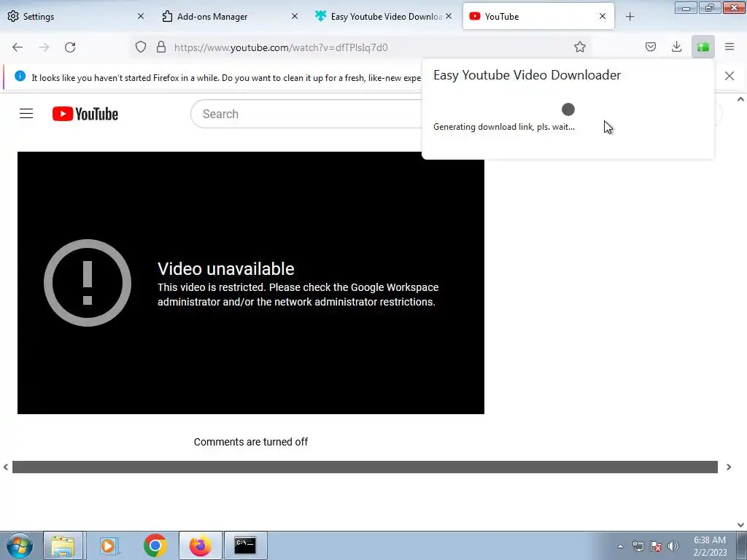The image size is (747, 560).
Task: Open Google Chrome from the taskbar
Action: pos(155,545)
